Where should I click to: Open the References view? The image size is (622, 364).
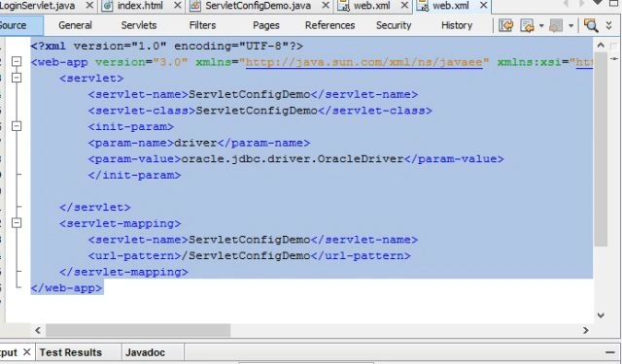[x=329, y=25]
